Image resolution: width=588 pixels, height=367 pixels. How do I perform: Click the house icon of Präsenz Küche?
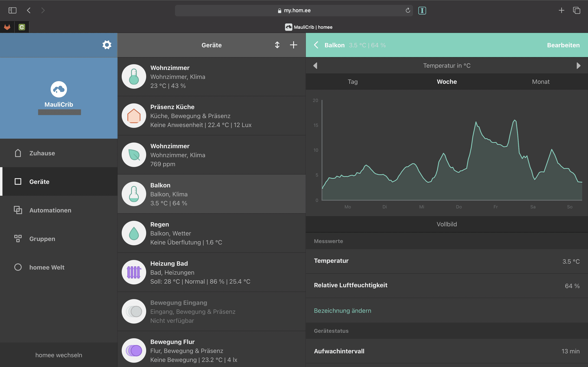pyautogui.click(x=134, y=116)
